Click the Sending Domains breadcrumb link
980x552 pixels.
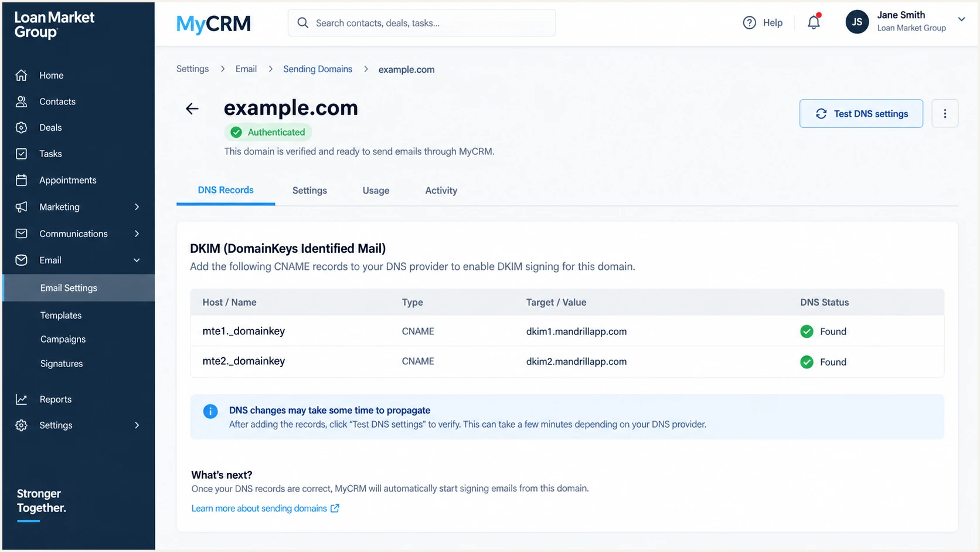click(318, 69)
